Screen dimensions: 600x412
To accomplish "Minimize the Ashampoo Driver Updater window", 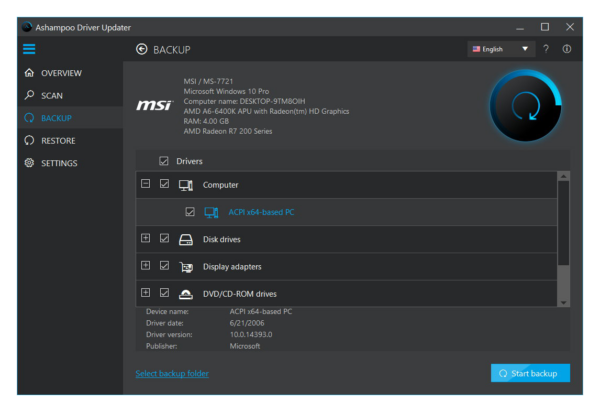I will [520, 28].
